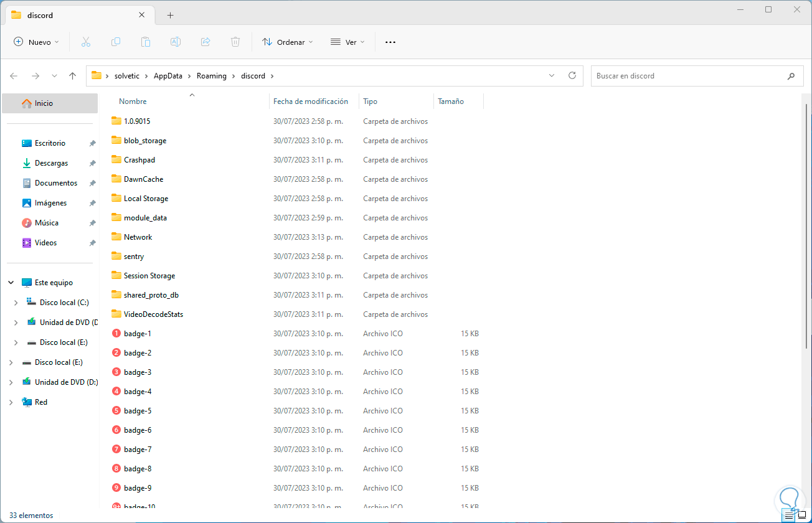812x523 pixels.
Task: Select the Session Storage folder name
Action: coord(149,276)
